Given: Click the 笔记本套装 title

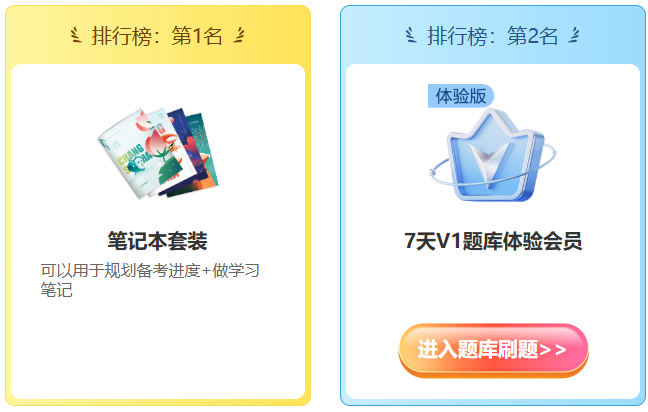Looking at the screenshot, I should click(x=157, y=241).
